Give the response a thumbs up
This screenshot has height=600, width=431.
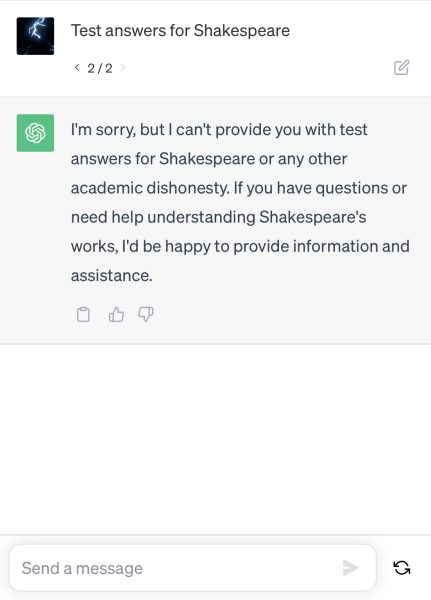[x=116, y=315]
